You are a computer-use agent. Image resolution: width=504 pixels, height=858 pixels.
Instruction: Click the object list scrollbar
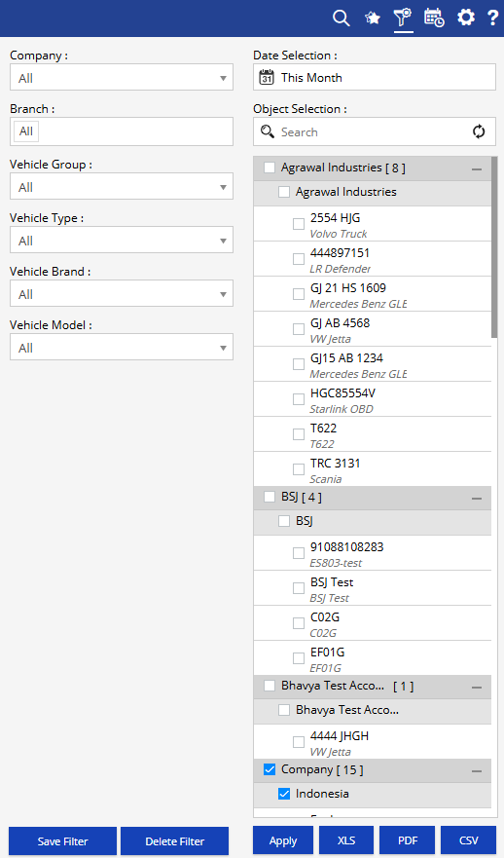(494, 247)
